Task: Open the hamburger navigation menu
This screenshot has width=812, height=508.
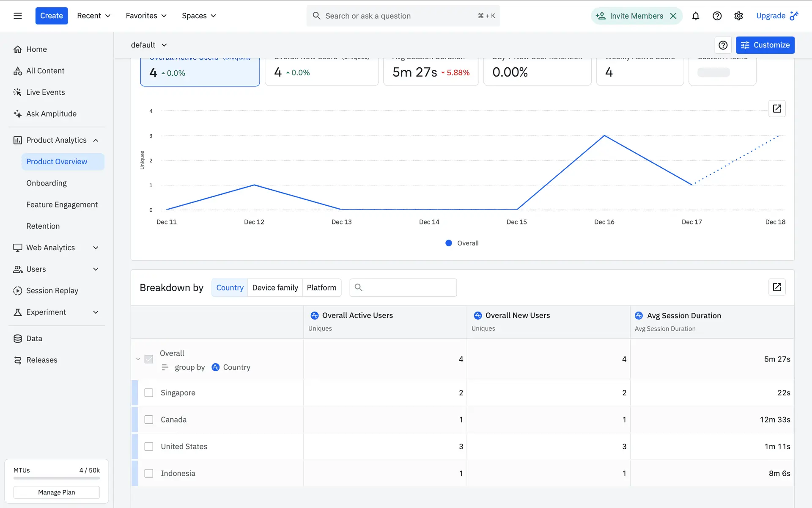Action: (x=18, y=16)
